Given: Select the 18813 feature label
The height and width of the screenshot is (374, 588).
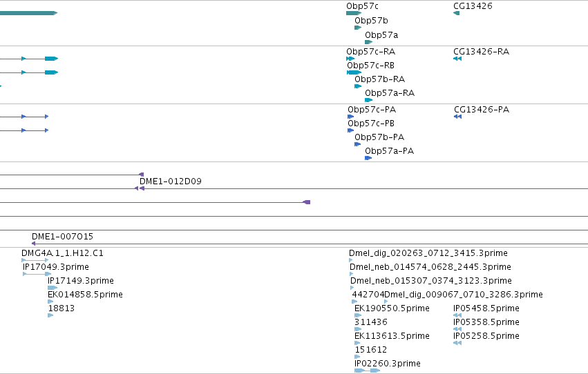Looking at the screenshot, I should pos(61,309).
